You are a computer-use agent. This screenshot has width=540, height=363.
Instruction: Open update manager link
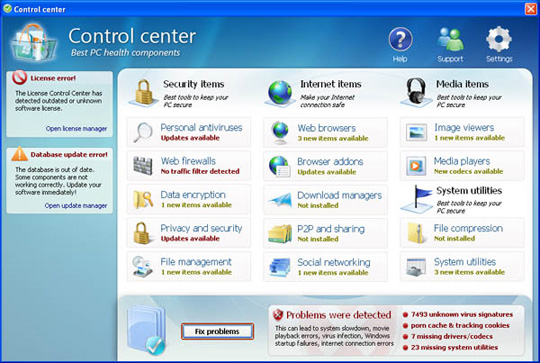pyautogui.click(x=76, y=206)
